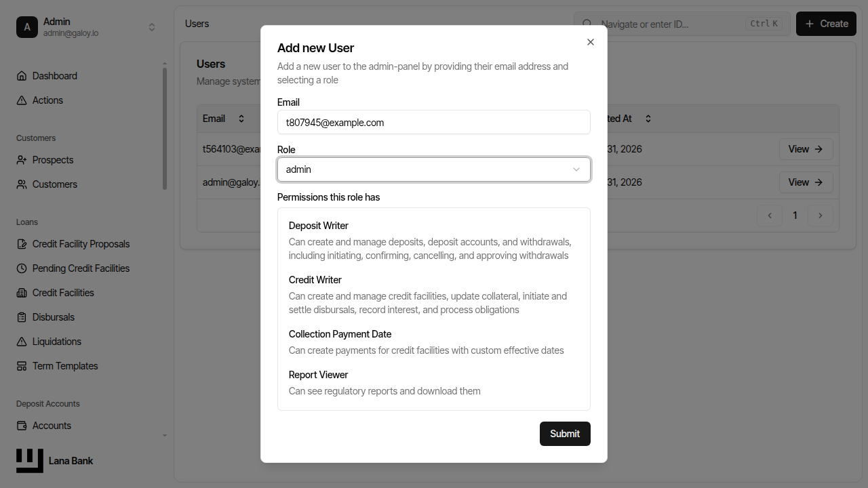The height and width of the screenshot is (488, 868).
Task: Go to Prospects page
Action: pyautogui.click(x=53, y=160)
